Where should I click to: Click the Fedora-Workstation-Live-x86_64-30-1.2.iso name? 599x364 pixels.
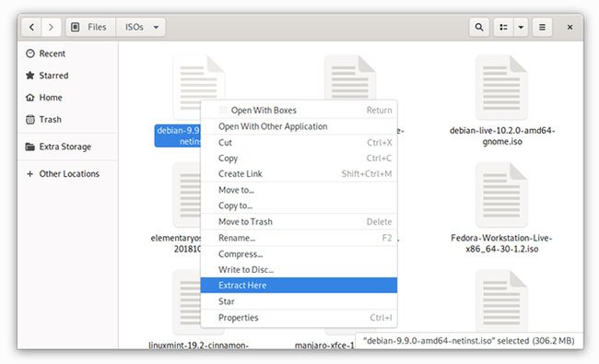click(x=501, y=243)
